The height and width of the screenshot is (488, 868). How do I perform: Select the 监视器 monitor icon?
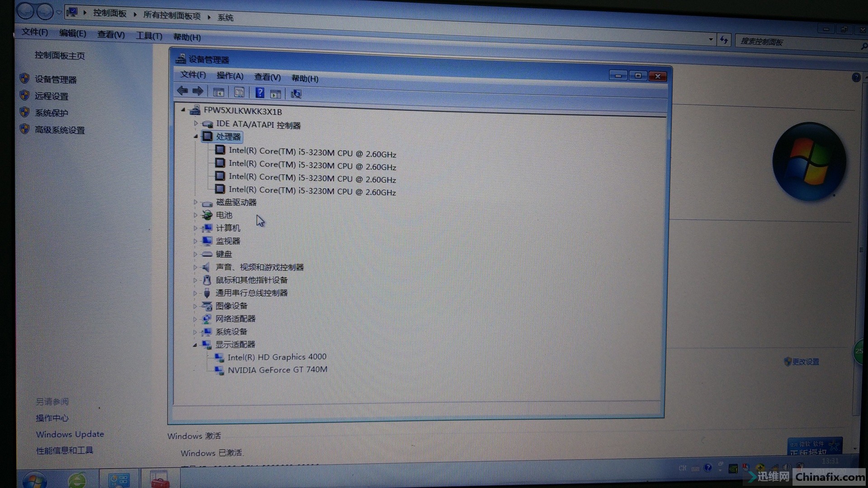click(x=207, y=241)
